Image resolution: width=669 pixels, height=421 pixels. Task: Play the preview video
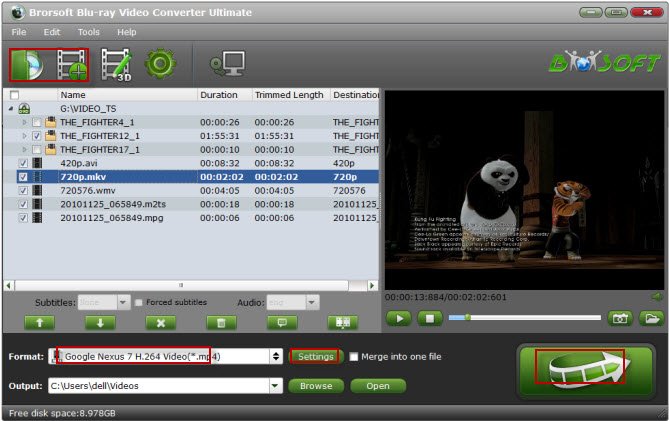(399, 318)
